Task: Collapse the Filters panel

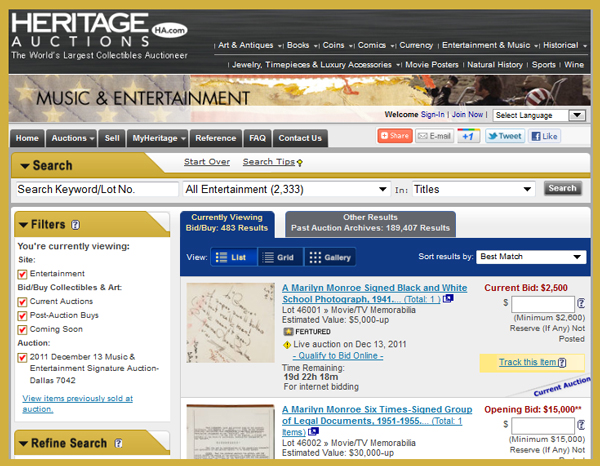Action: tap(23, 225)
